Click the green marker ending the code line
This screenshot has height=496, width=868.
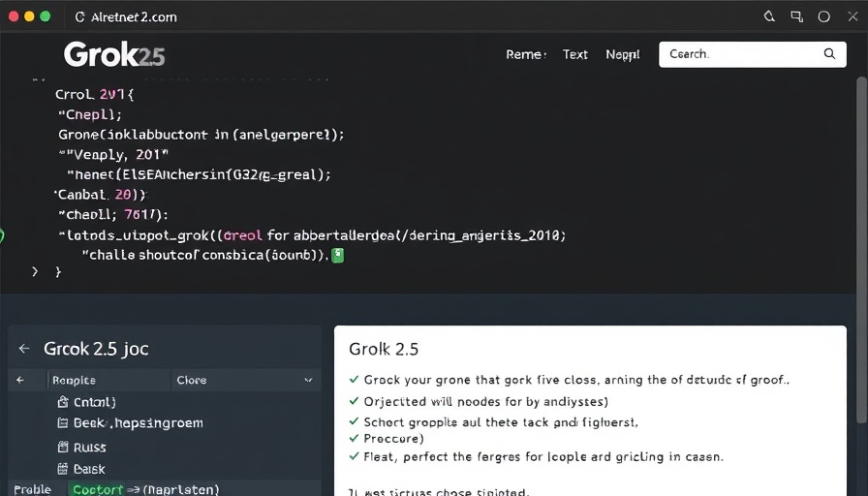point(338,255)
